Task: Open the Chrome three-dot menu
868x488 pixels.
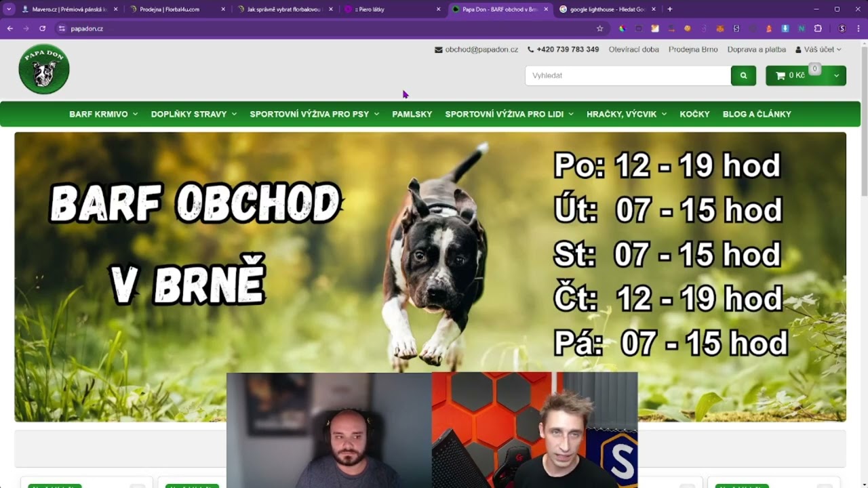Action: 859,28
